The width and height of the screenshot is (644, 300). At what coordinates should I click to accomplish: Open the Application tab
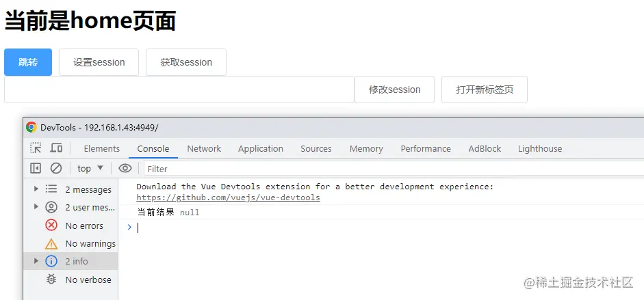(x=260, y=148)
